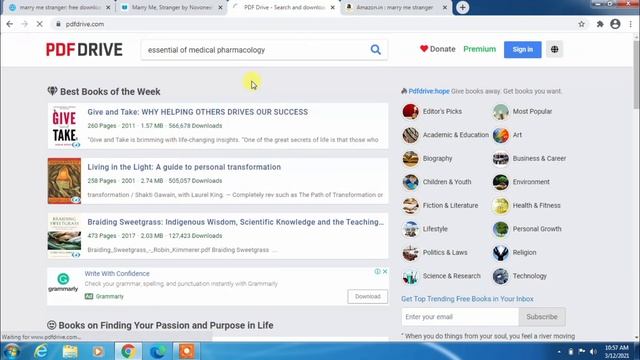Click the volume icon in system tray
Image resolution: width=640 pixels, height=360 pixels.
pyautogui.click(x=593, y=351)
